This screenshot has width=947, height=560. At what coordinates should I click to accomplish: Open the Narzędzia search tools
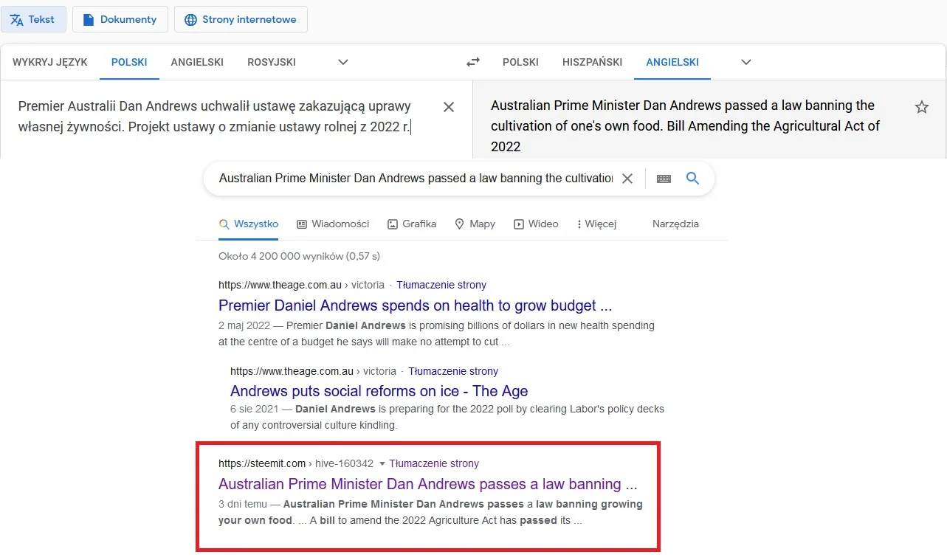(x=675, y=224)
